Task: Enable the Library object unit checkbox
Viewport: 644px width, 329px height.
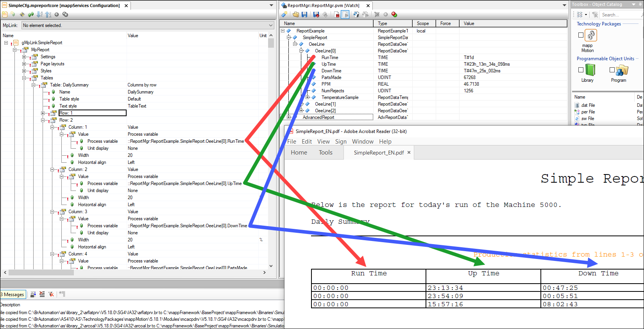Action: click(581, 70)
